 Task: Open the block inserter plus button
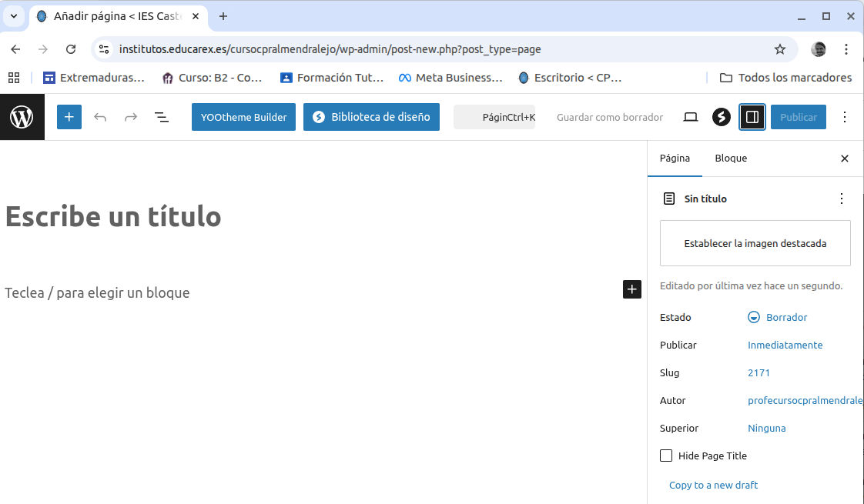(69, 117)
